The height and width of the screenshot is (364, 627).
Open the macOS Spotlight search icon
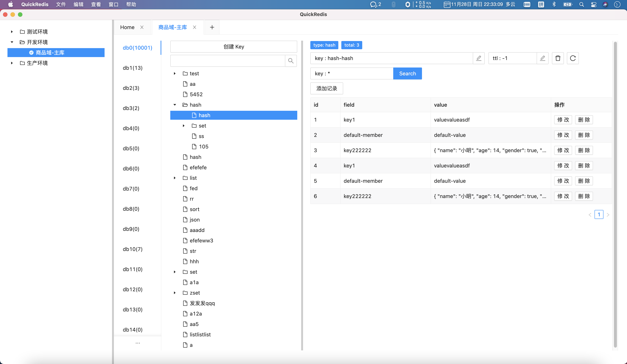click(581, 4)
